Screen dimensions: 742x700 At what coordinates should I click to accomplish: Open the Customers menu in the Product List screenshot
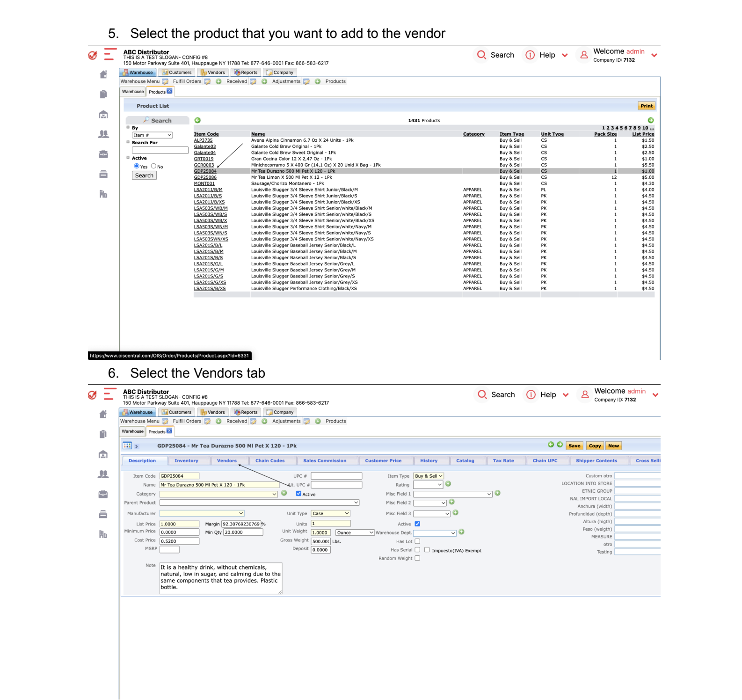[x=177, y=73]
